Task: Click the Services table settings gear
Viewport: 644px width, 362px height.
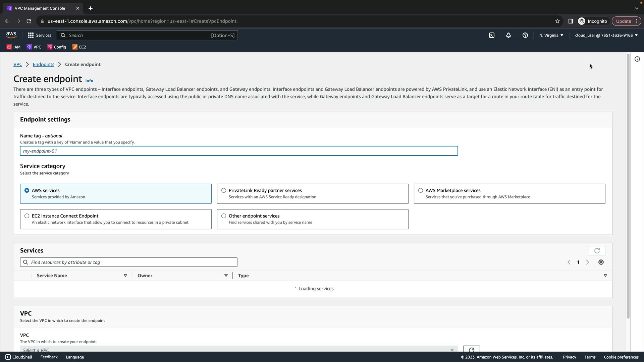Action: 601,262
